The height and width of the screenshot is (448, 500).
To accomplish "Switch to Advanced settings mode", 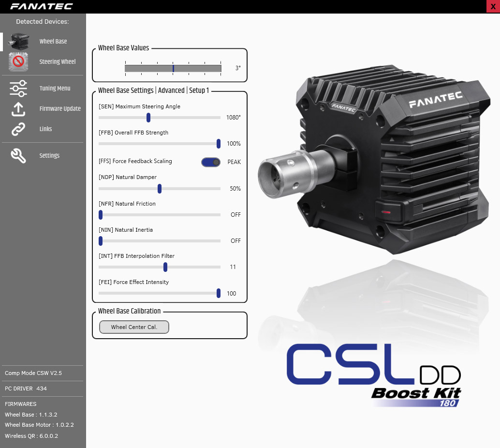I will (x=171, y=90).
